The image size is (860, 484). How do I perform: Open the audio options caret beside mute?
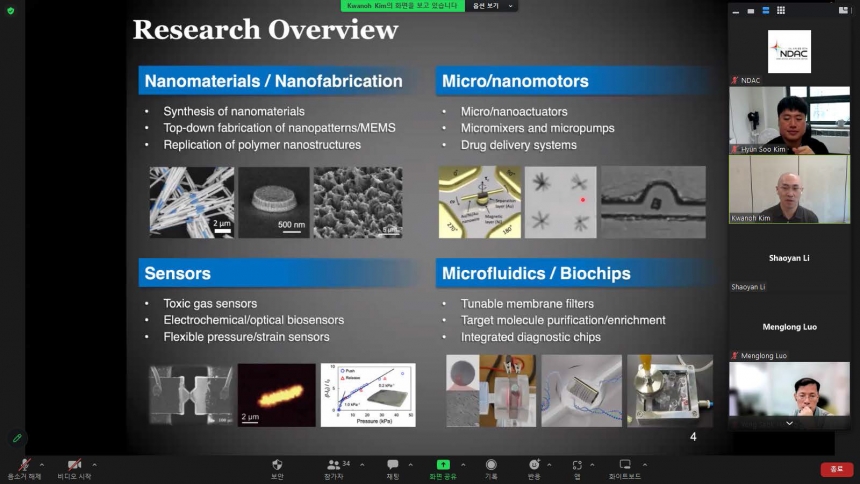click(x=42, y=465)
